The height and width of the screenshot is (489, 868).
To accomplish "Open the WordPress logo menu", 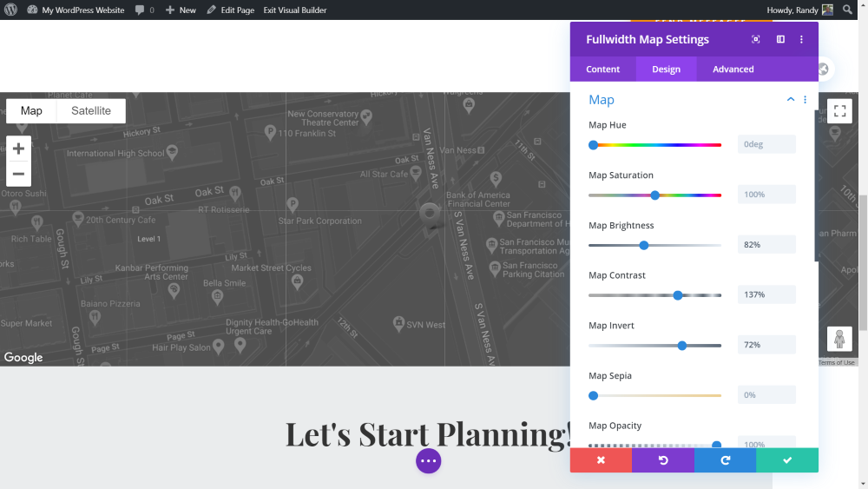I will pos(10,10).
